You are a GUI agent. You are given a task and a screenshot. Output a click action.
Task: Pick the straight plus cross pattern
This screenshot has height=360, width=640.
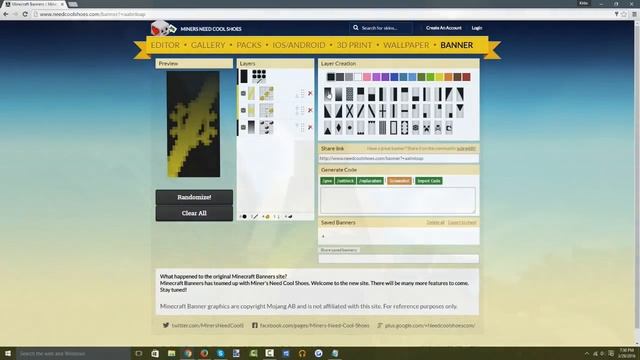point(382,111)
